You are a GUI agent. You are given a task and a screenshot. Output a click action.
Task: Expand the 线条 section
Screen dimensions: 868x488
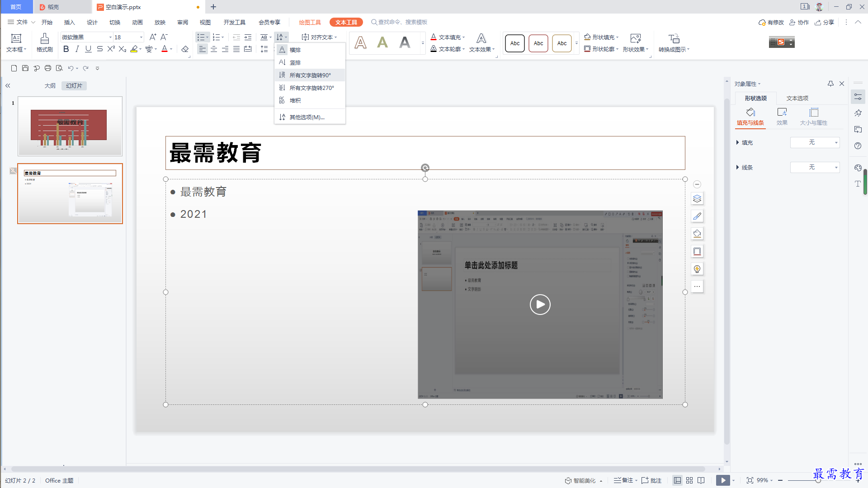coord(744,168)
